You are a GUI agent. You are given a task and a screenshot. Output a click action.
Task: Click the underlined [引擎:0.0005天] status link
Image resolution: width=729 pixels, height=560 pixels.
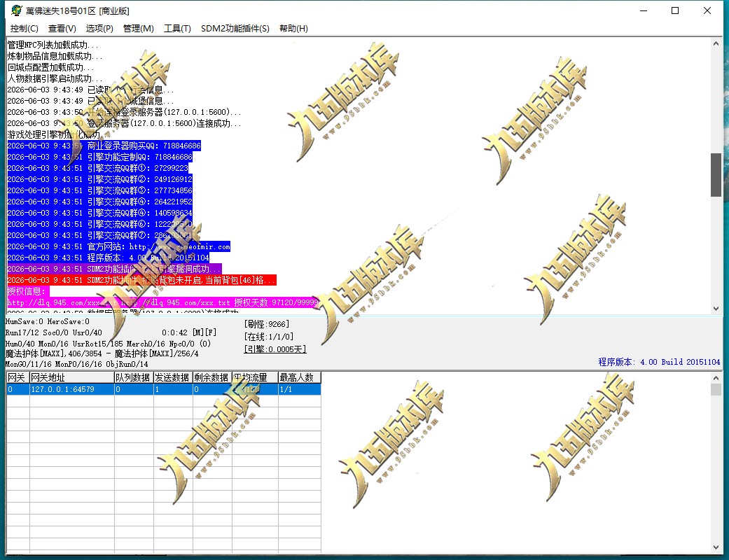tap(275, 349)
